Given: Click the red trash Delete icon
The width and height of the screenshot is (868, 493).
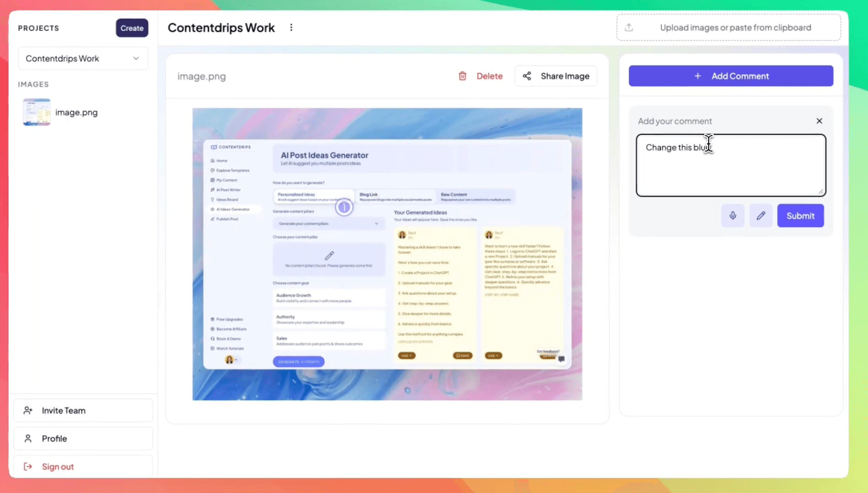Looking at the screenshot, I should pyautogui.click(x=462, y=76).
